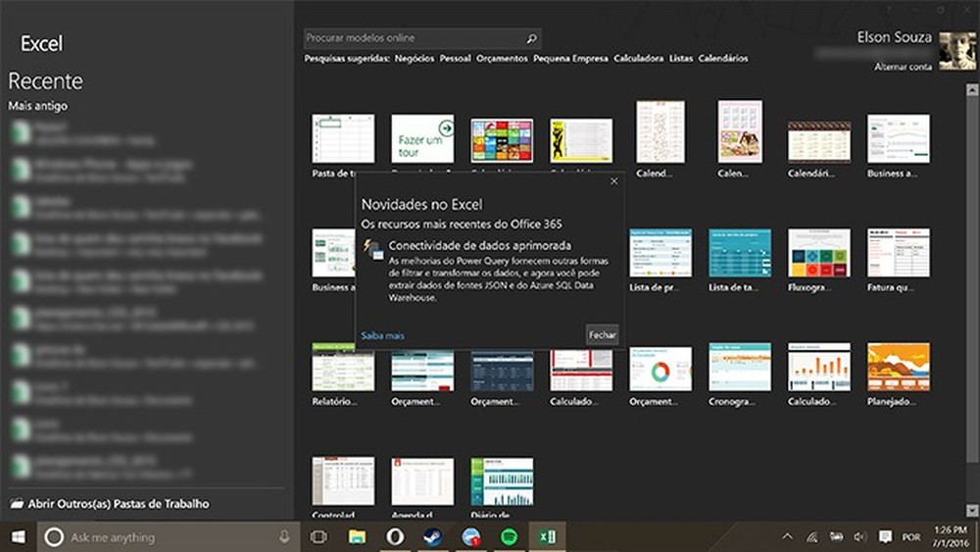
Task: Click the folder icon next to Abrir Outros(as) Pastas
Action: (x=17, y=504)
